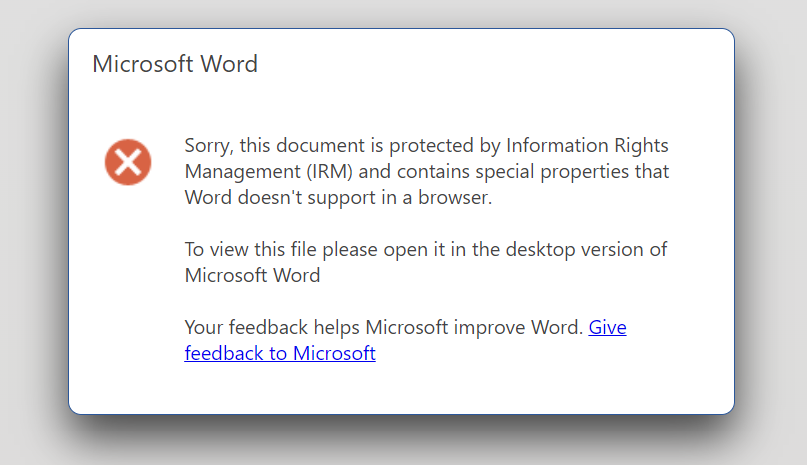Viewport: 807px width, 465px height.
Task: Click the "feedback to Microsoft" link line
Action: coord(280,353)
